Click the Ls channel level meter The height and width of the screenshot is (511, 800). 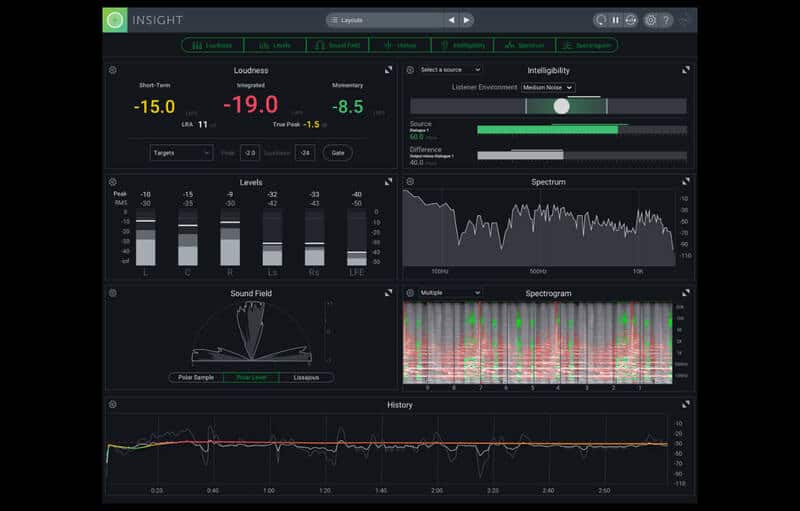[272, 237]
